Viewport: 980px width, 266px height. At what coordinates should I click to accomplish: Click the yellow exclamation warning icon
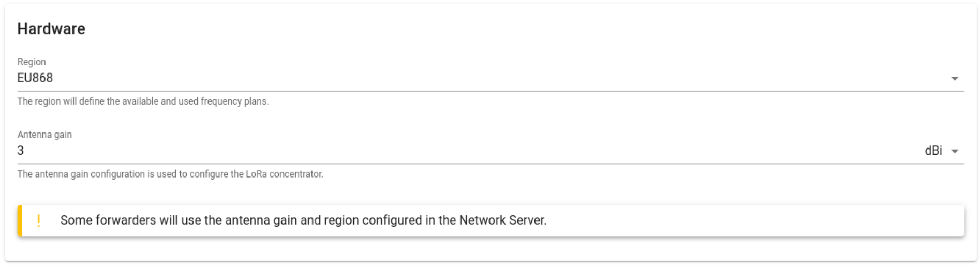(39, 221)
